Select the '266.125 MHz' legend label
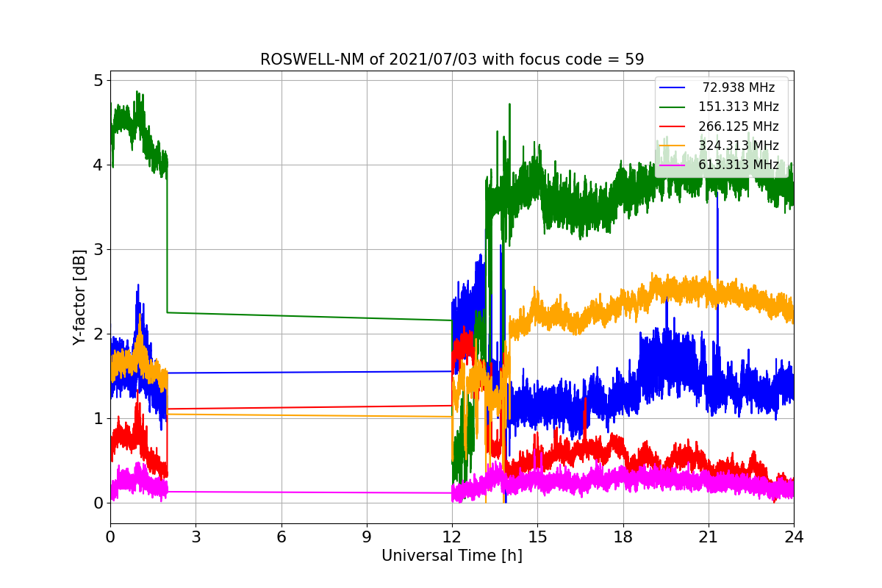The image size is (882, 588). click(x=739, y=126)
